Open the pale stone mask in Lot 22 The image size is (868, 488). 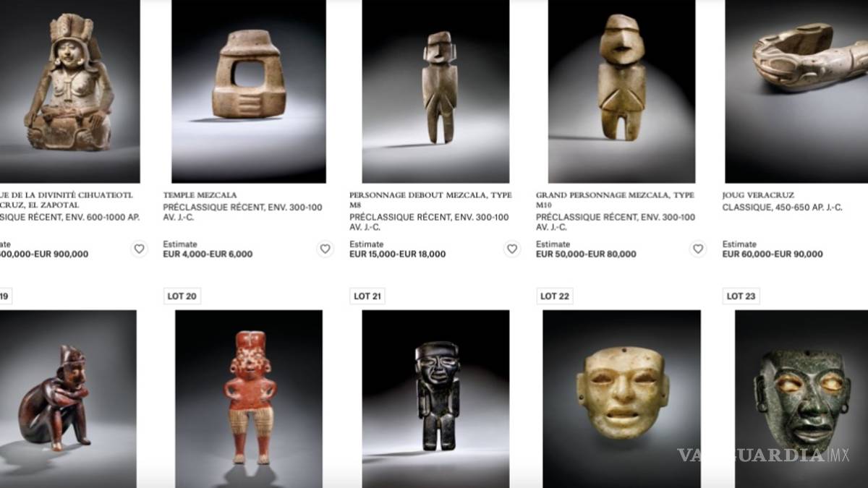[621, 399]
